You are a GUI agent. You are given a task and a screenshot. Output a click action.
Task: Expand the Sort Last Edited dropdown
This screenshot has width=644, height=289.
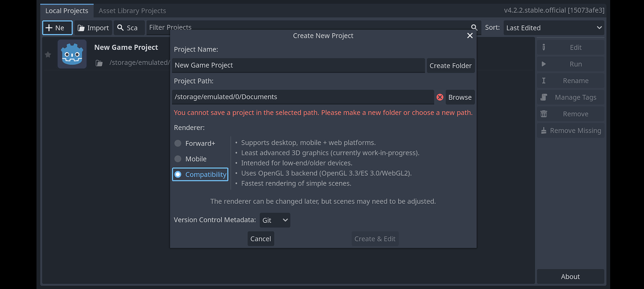553,28
